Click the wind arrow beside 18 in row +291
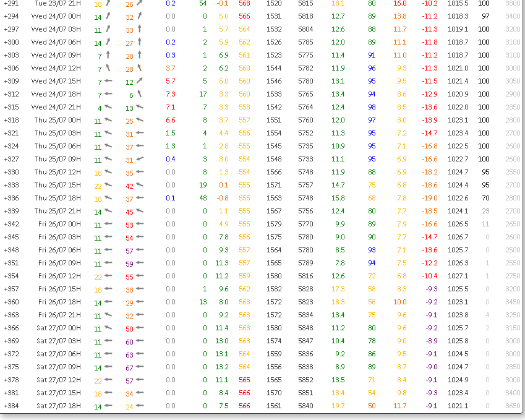This screenshot has height=420, width=525. click(x=108, y=3)
